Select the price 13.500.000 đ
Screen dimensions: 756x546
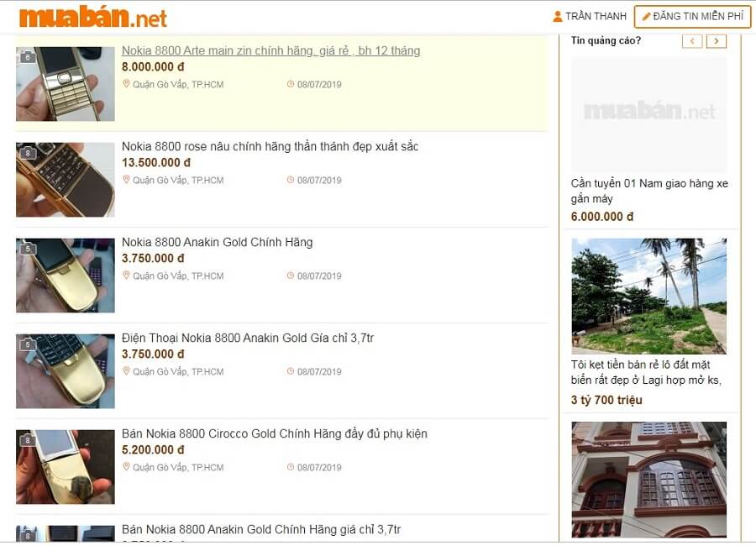click(x=156, y=163)
